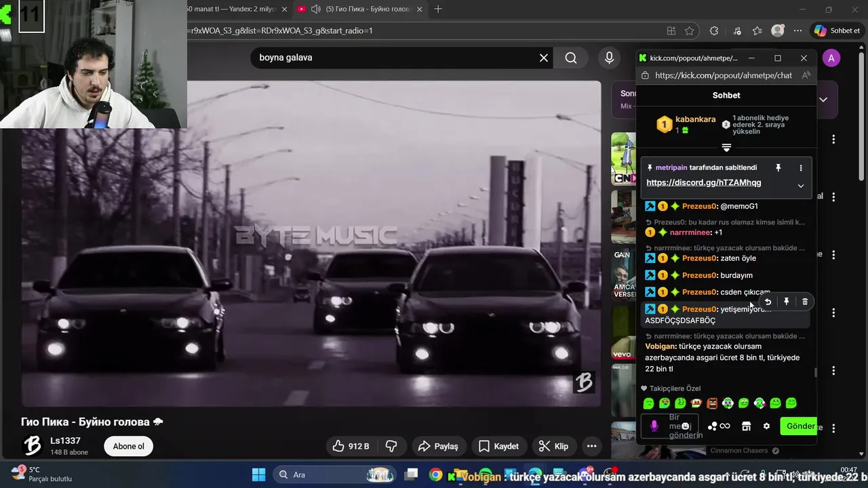This screenshot has height=488, width=868.
Task: Open Edge split screen icon
Action: point(671,30)
